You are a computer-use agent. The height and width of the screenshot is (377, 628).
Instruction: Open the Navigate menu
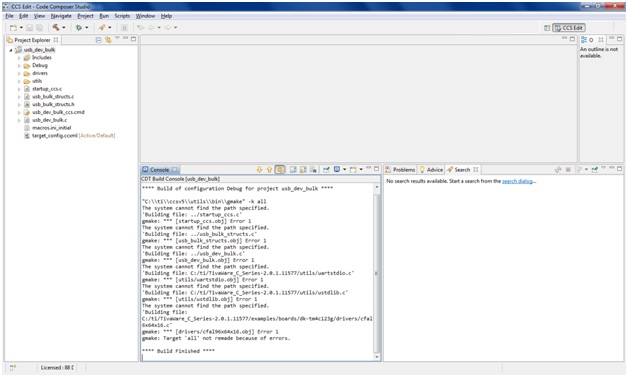[61, 16]
